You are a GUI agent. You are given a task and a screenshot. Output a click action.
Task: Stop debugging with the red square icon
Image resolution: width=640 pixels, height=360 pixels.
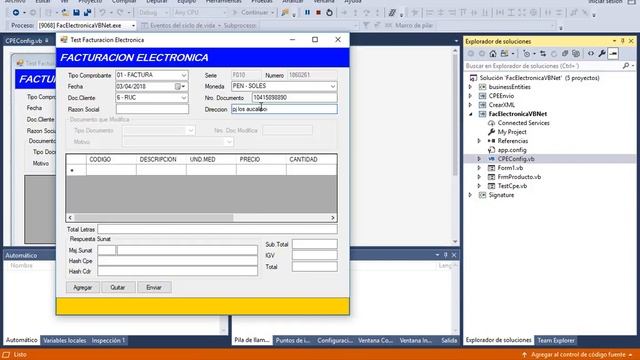coord(318,13)
